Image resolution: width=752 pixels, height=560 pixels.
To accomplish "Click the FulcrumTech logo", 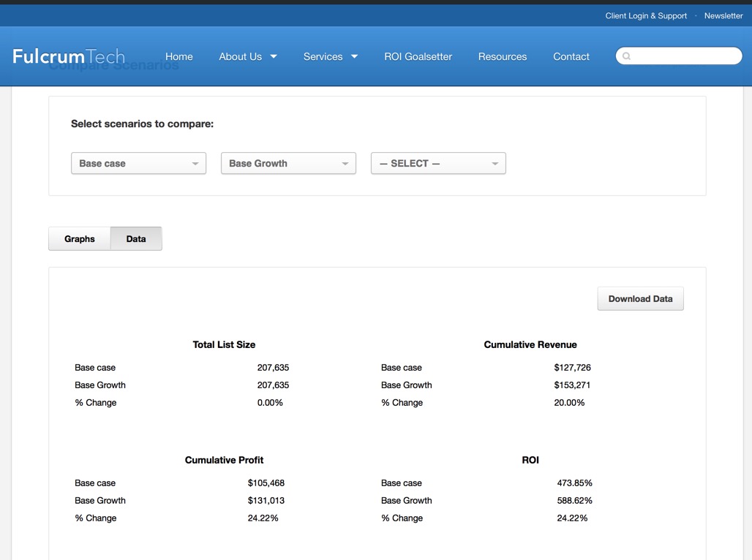I will (x=67, y=55).
